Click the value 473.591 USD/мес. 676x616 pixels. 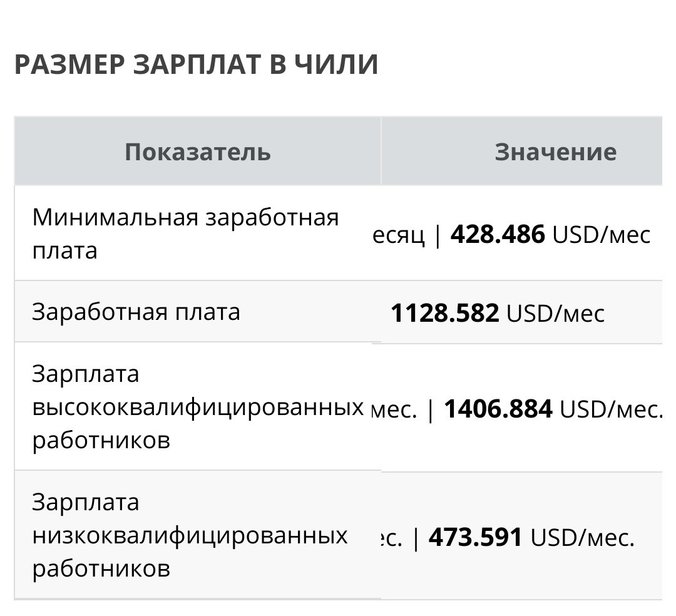point(531,537)
